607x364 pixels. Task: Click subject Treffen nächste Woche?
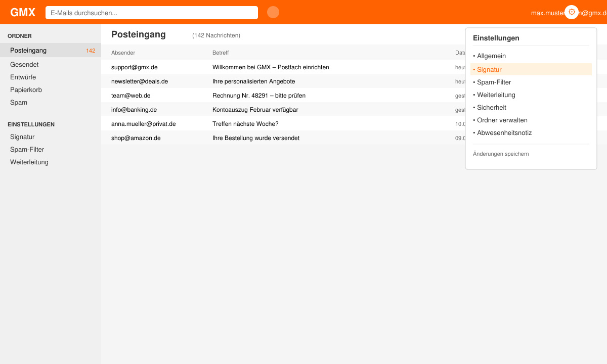click(x=245, y=124)
